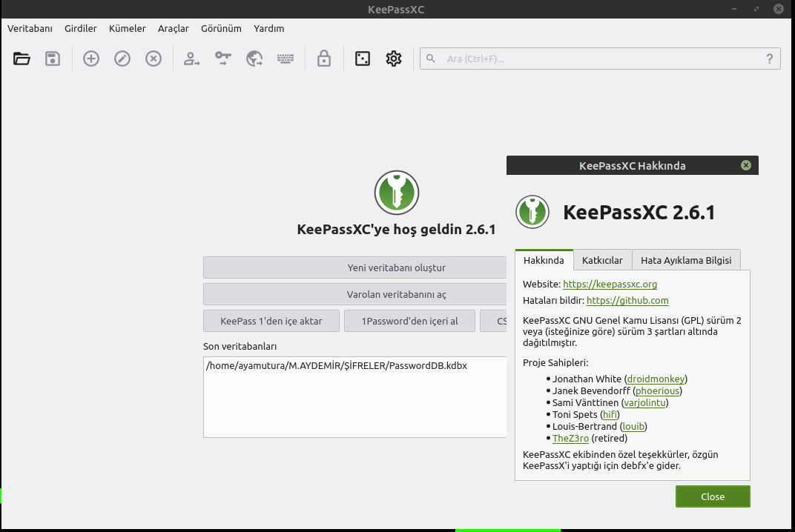The width and height of the screenshot is (795, 532).
Task: Open the TheZ3ro profile link
Action: (570, 438)
